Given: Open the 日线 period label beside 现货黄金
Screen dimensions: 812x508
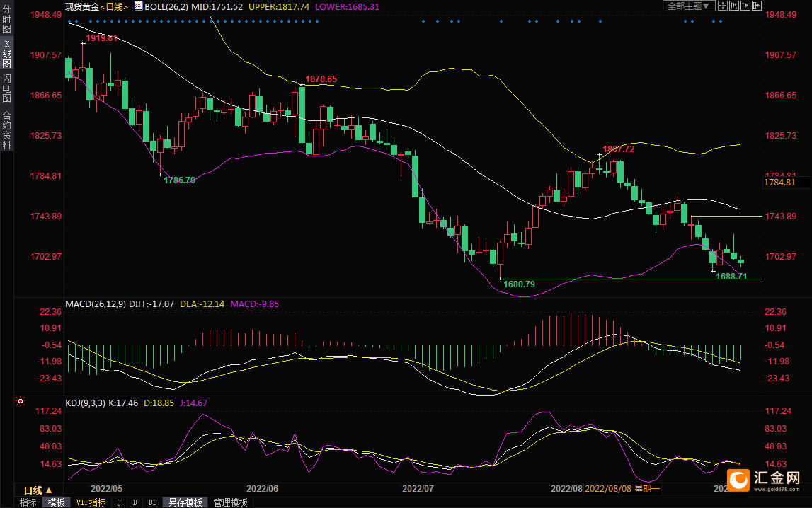Looking at the screenshot, I should (x=113, y=6).
